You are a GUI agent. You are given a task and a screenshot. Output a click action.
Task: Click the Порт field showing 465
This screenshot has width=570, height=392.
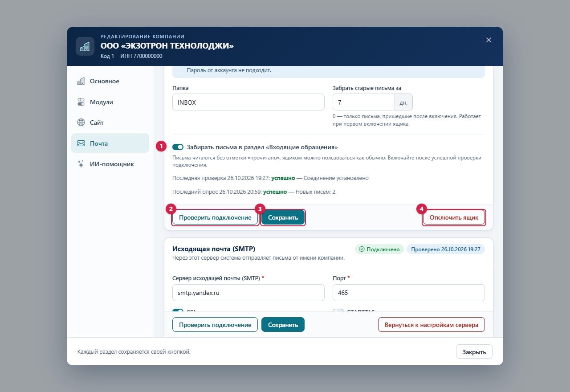point(409,293)
